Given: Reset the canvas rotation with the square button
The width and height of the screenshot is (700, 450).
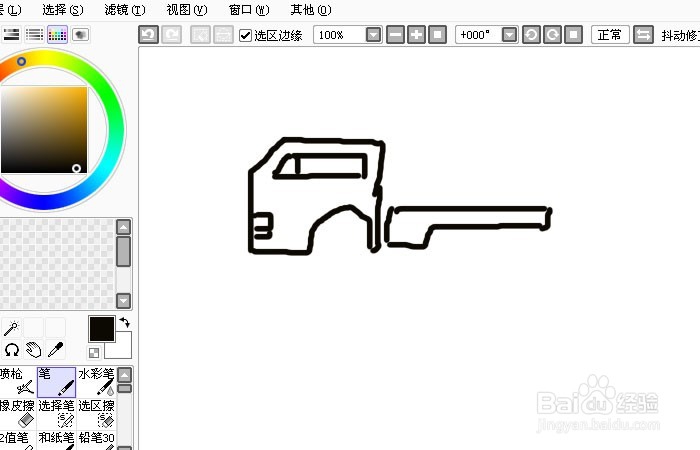Looking at the screenshot, I should [x=574, y=35].
